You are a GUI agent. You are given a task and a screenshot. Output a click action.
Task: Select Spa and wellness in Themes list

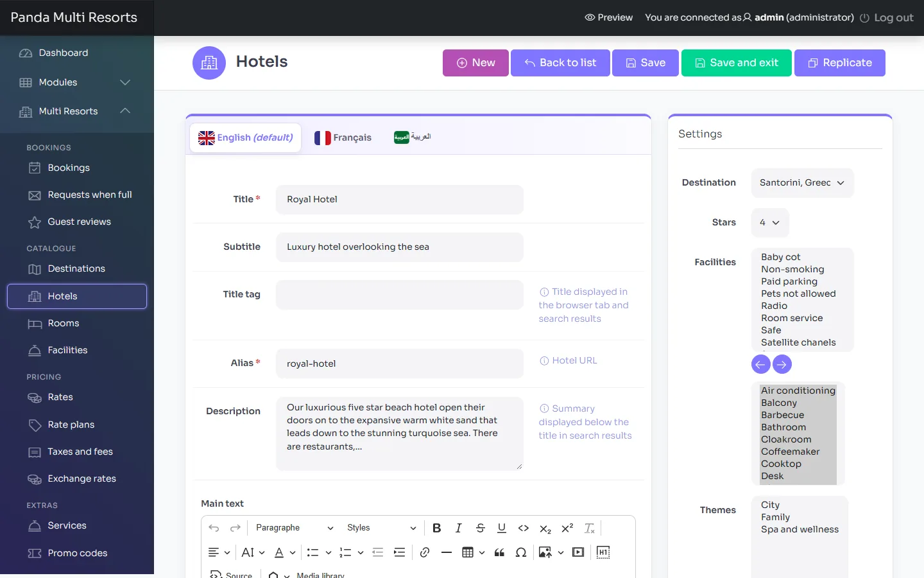[800, 529]
